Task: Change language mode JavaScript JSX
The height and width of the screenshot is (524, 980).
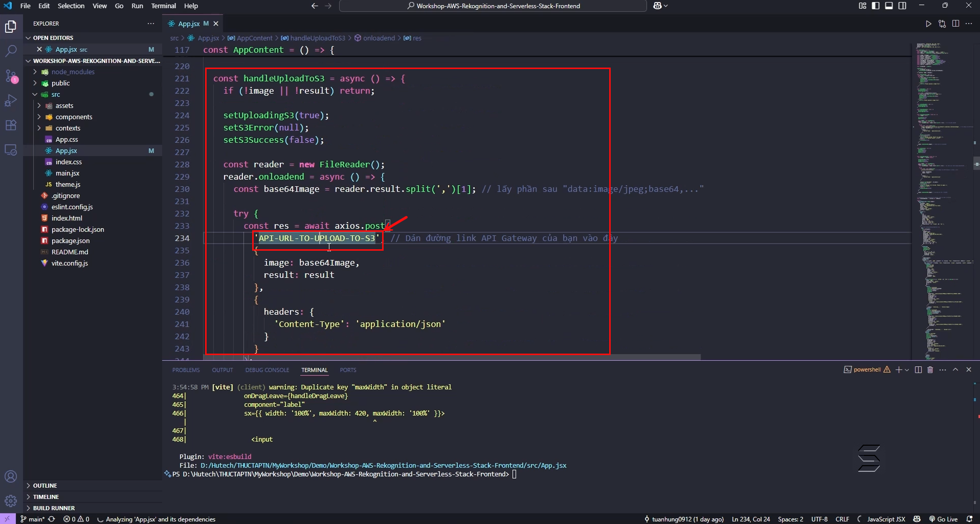Action: pyautogui.click(x=886, y=519)
